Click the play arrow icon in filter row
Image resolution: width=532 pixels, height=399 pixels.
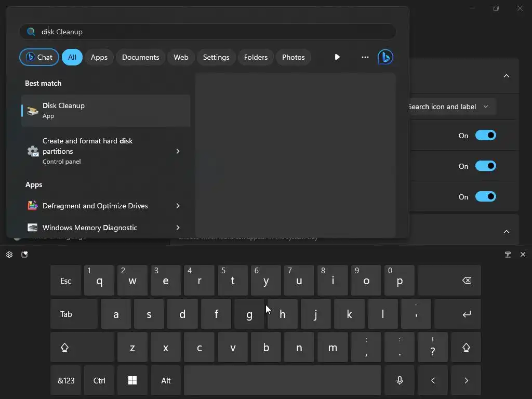337,57
